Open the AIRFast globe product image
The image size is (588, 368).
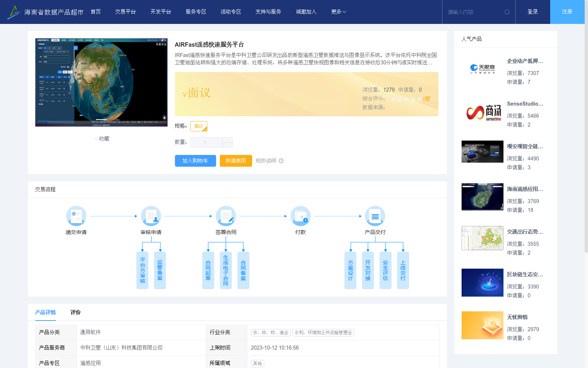click(x=101, y=82)
